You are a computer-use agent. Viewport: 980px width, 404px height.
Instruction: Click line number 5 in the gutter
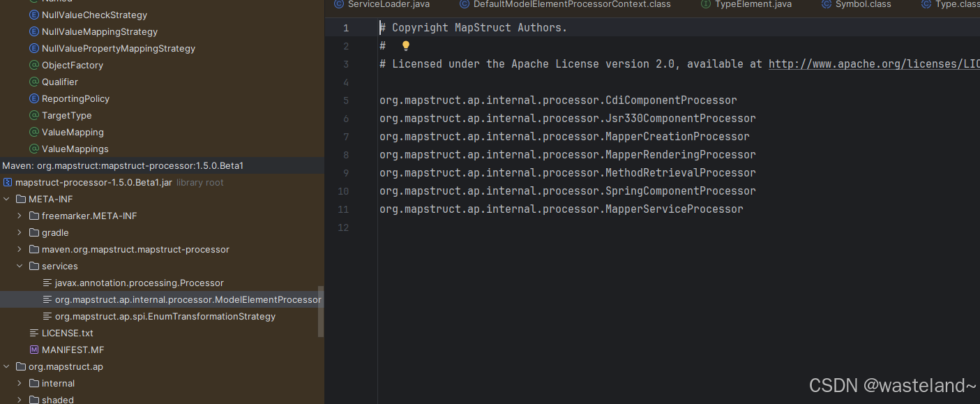346,100
